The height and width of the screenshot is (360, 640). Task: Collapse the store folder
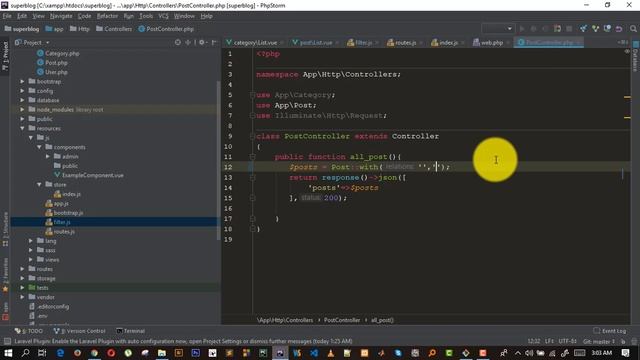(39, 185)
